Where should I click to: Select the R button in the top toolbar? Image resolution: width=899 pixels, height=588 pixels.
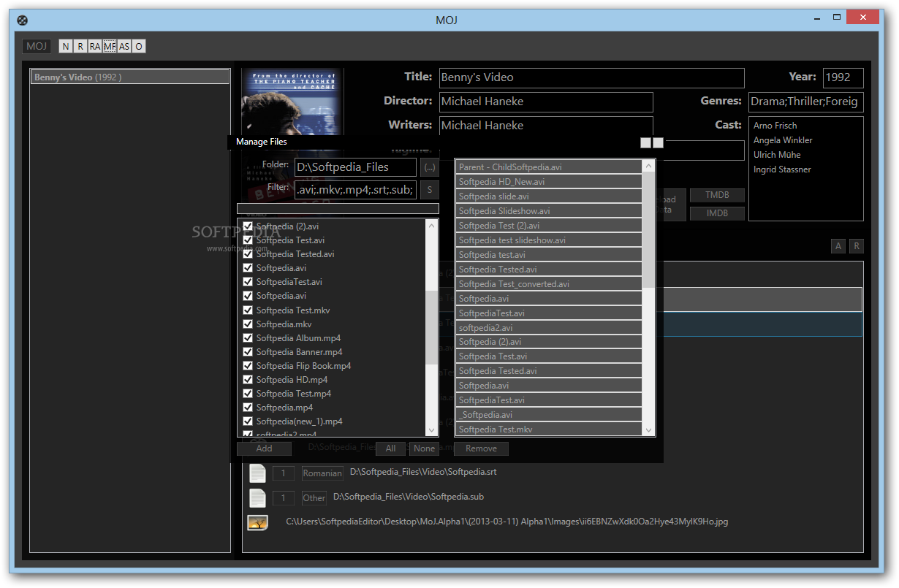(x=80, y=46)
